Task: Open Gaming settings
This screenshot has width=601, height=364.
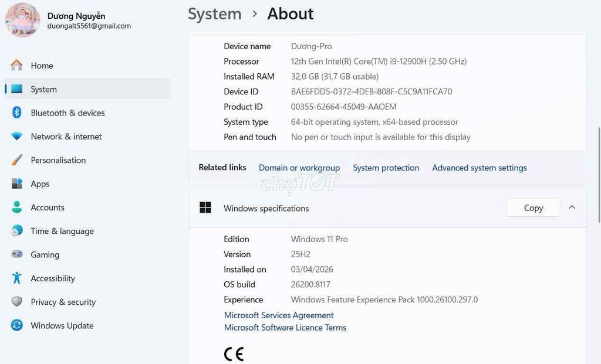Action: 45,254
